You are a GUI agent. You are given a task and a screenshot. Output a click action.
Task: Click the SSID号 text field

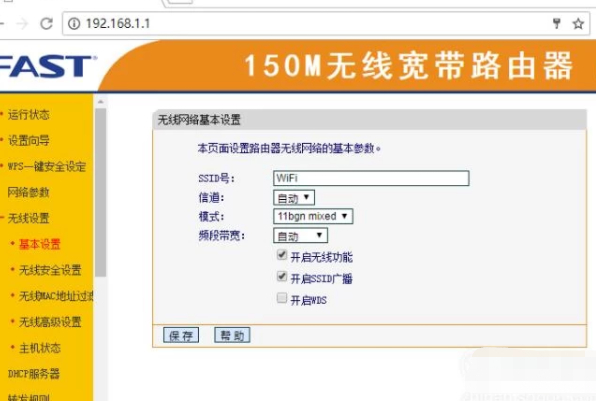click(371, 178)
